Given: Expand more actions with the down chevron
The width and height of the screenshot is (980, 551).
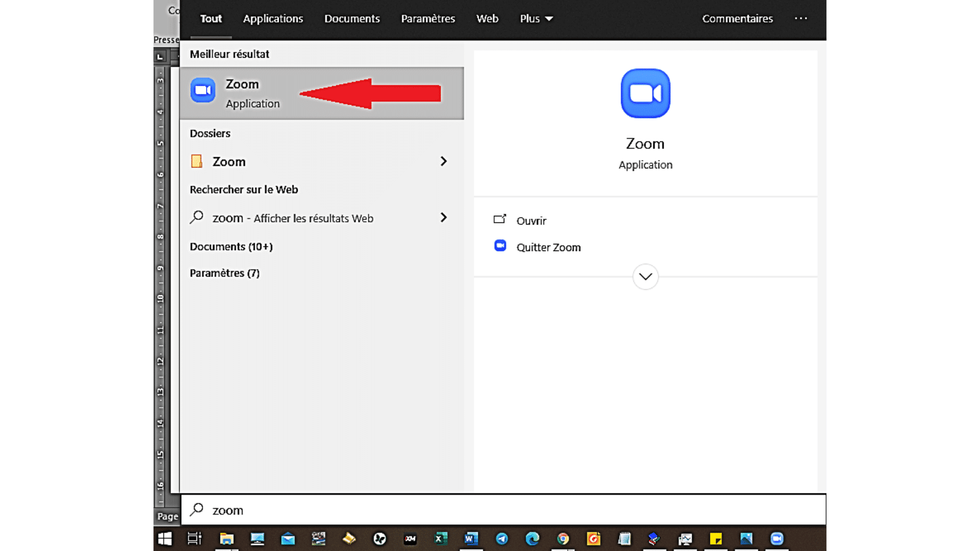Looking at the screenshot, I should pos(645,277).
